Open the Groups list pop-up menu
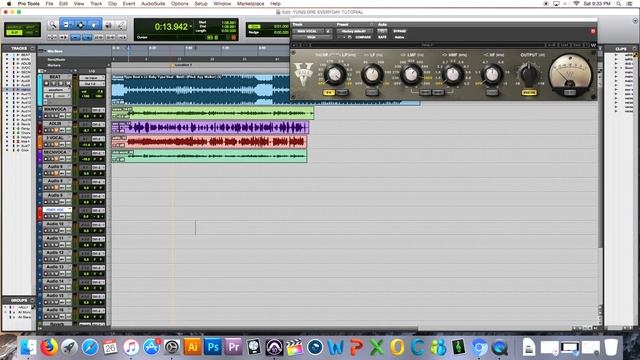 (x=32, y=300)
